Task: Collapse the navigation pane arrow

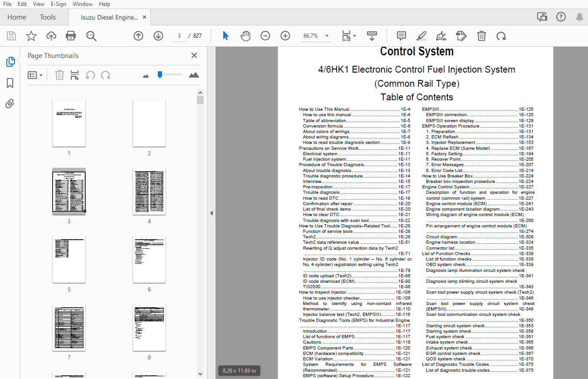Action: [211, 213]
